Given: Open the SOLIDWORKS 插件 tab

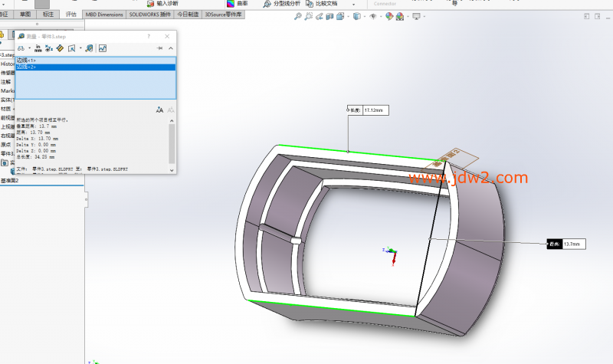Looking at the screenshot, I should click(150, 15).
